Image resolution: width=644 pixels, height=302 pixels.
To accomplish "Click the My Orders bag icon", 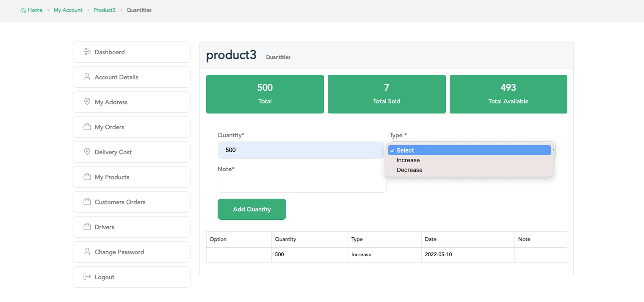I will tap(87, 127).
